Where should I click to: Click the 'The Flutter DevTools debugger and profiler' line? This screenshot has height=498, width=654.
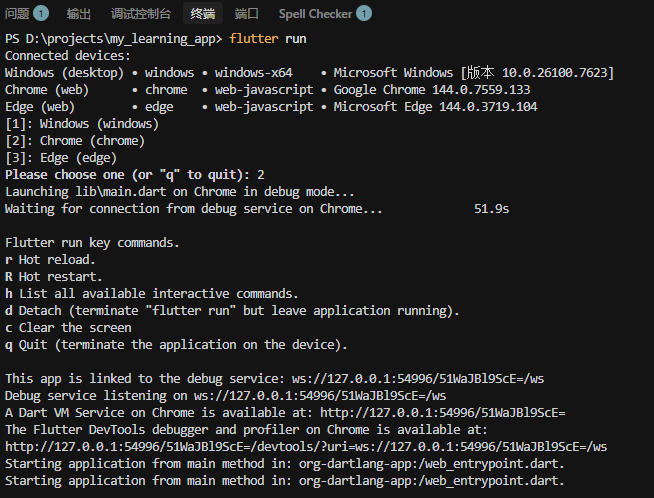246,430
